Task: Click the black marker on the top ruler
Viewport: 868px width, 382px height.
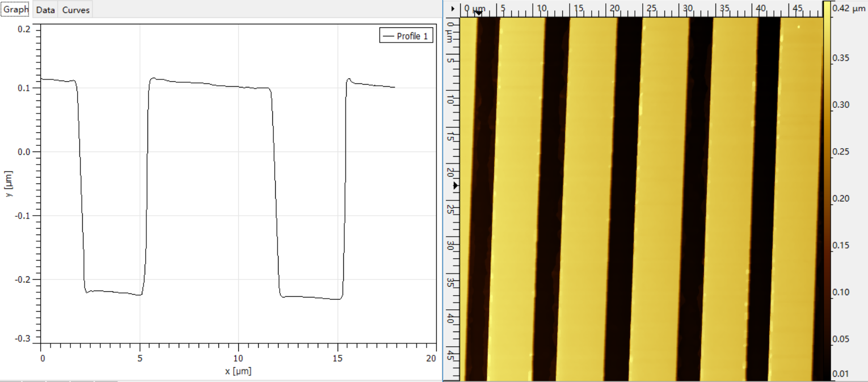Action: [478, 13]
